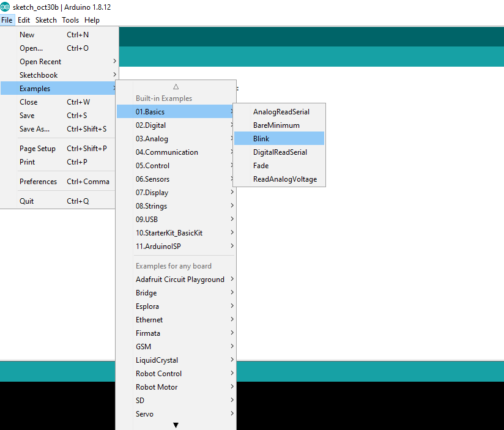Expand the Bridge library examples
The image size is (504, 430).
[x=176, y=293]
